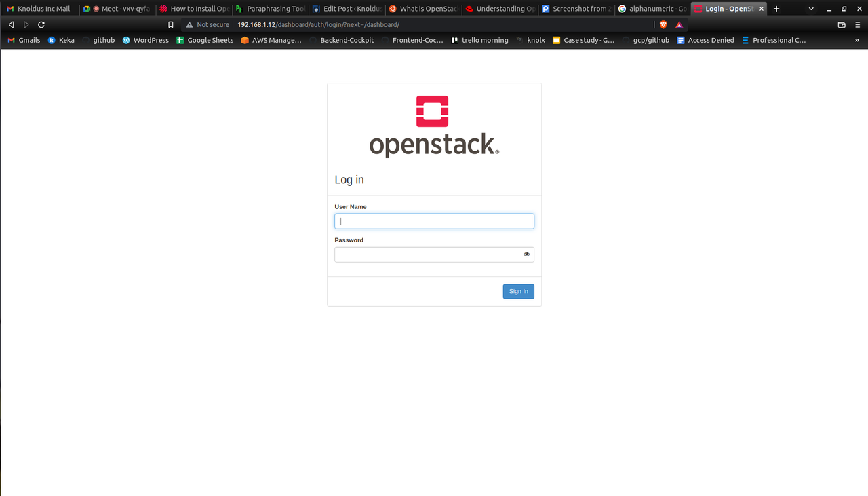Open the browser main menu
This screenshot has width=868, height=496.
858,24
